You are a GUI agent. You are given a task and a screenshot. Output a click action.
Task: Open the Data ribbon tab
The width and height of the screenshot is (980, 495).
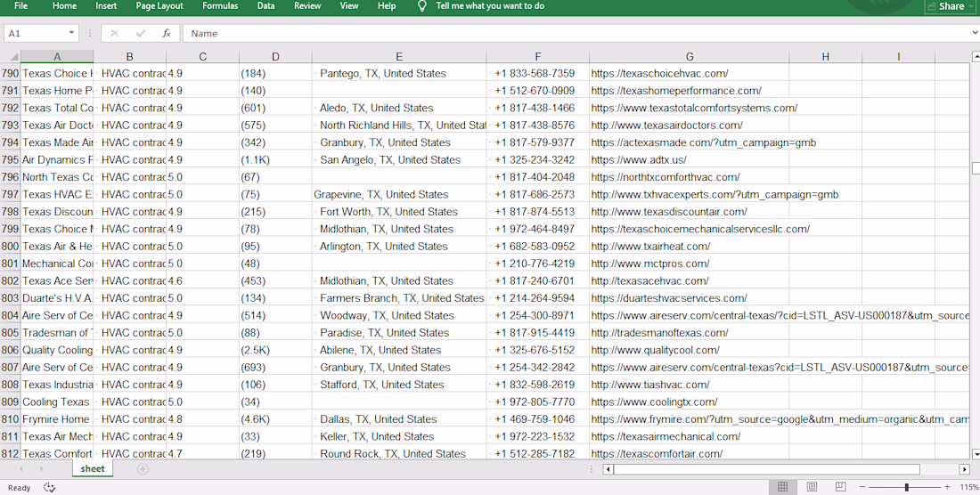click(265, 5)
